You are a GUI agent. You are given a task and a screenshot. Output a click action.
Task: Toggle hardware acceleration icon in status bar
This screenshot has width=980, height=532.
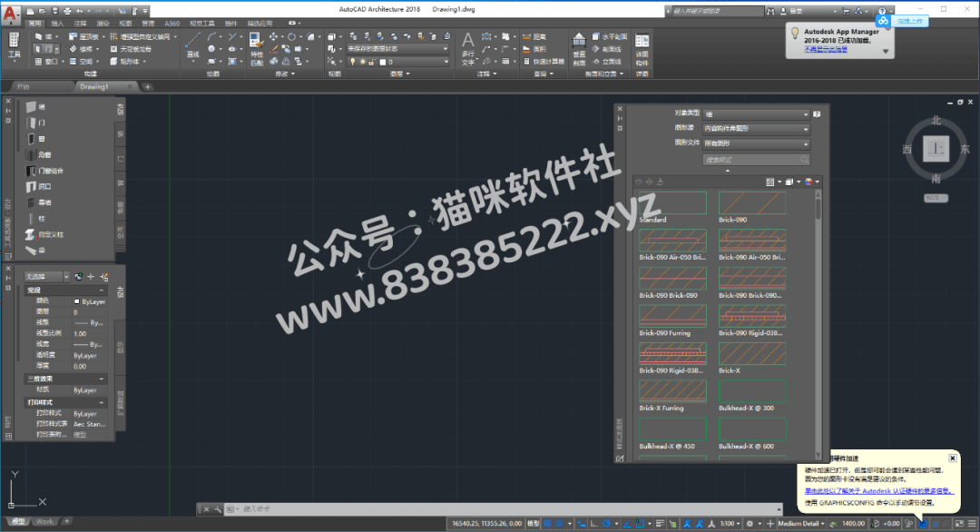(x=923, y=524)
